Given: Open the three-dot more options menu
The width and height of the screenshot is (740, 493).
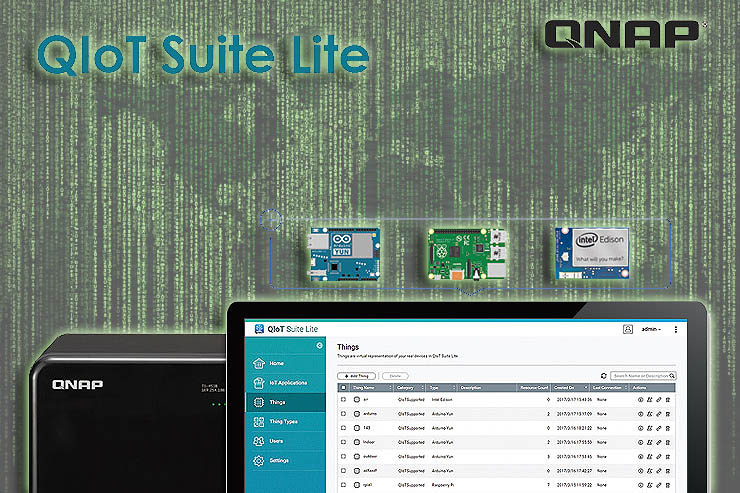Looking at the screenshot, I should (x=676, y=328).
